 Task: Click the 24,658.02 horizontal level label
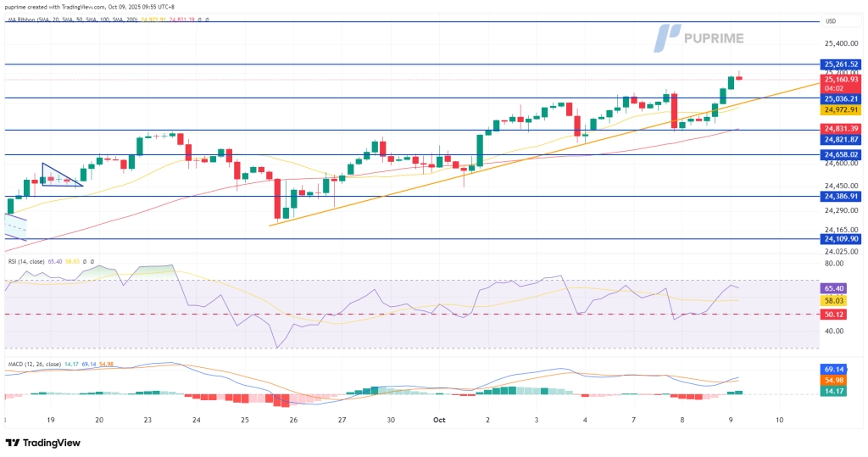coord(841,154)
